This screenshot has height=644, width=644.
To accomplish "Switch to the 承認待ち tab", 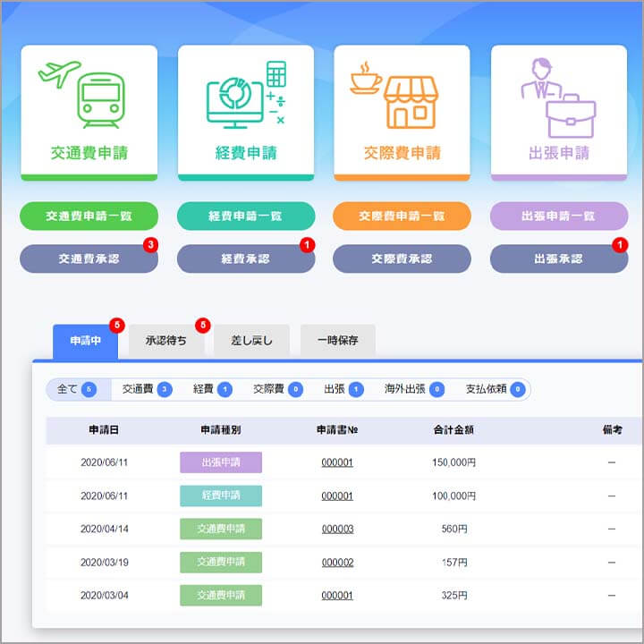I will click(166, 341).
